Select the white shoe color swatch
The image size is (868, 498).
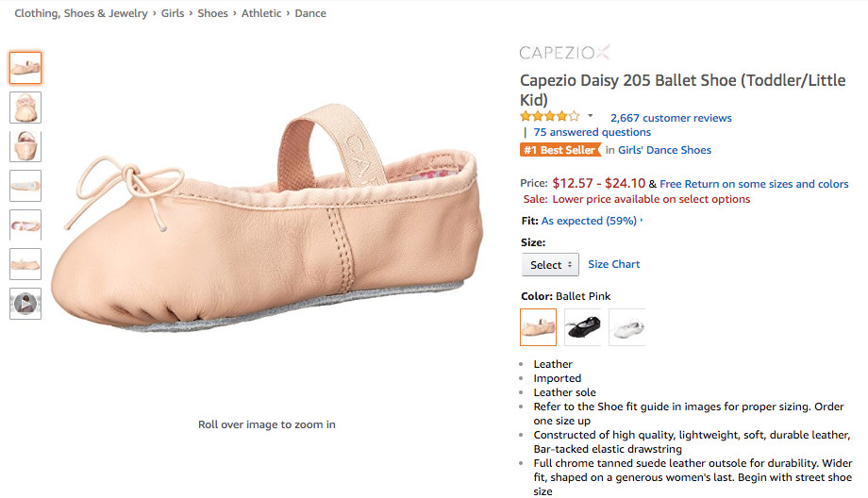point(626,327)
